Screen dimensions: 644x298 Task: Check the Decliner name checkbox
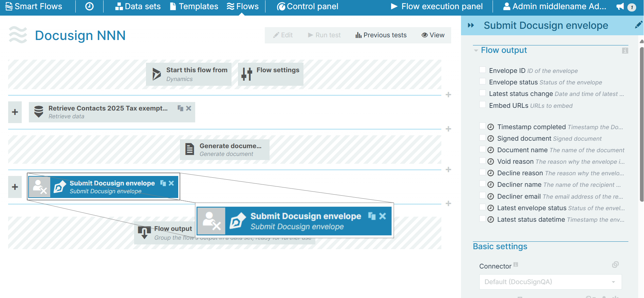click(x=482, y=184)
